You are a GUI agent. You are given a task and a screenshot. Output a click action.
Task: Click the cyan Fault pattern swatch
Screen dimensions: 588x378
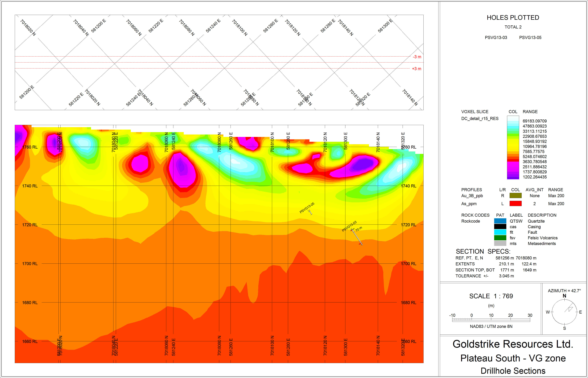500,232
